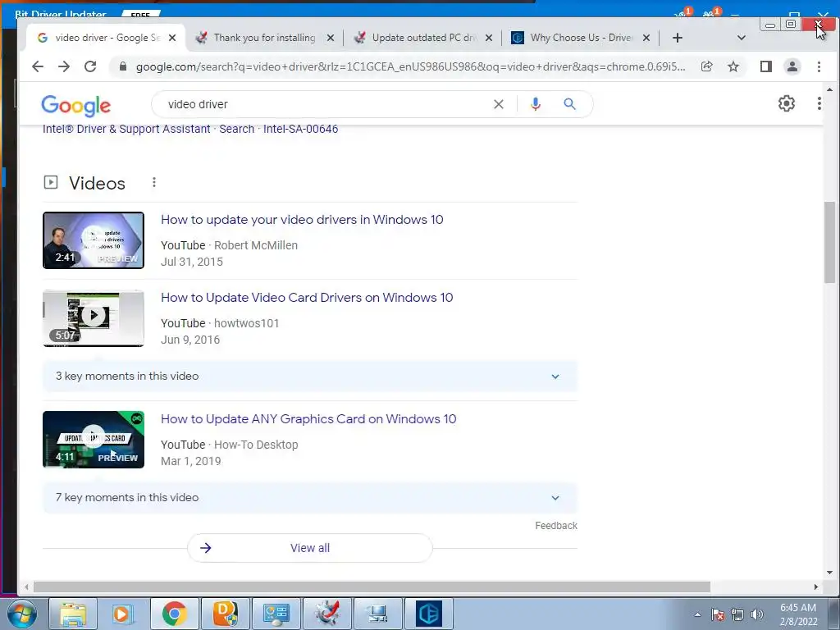
Task: Start voice search with the microphone
Action: [535, 104]
